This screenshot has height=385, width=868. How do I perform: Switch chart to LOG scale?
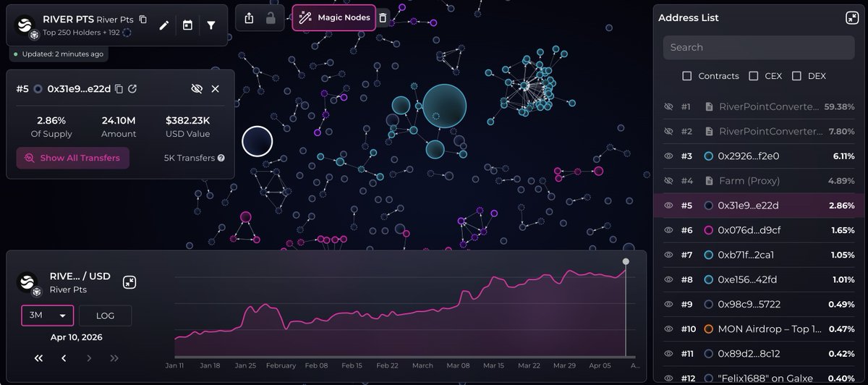pyautogui.click(x=105, y=316)
